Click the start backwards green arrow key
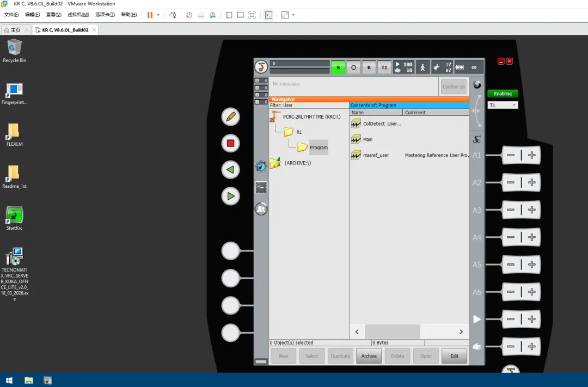 pos(231,169)
